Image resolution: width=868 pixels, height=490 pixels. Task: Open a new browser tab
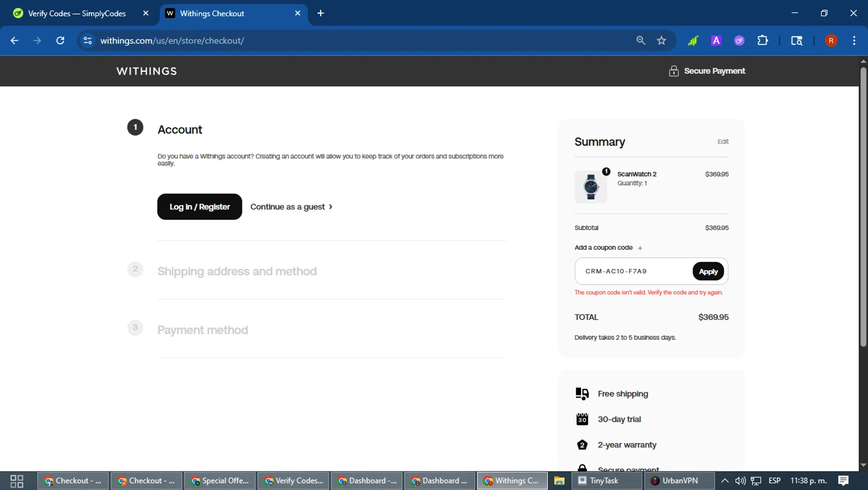click(x=321, y=13)
